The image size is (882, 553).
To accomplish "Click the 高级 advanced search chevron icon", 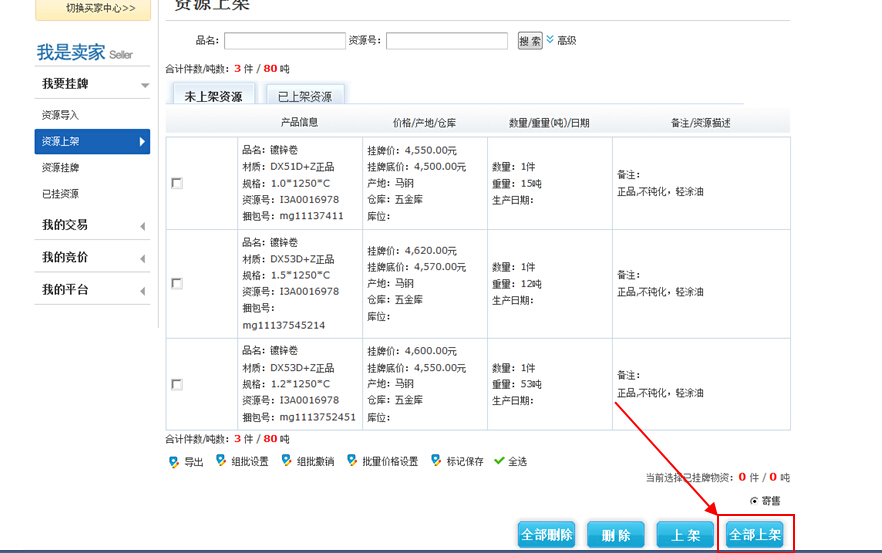I will (x=550, y=40).
